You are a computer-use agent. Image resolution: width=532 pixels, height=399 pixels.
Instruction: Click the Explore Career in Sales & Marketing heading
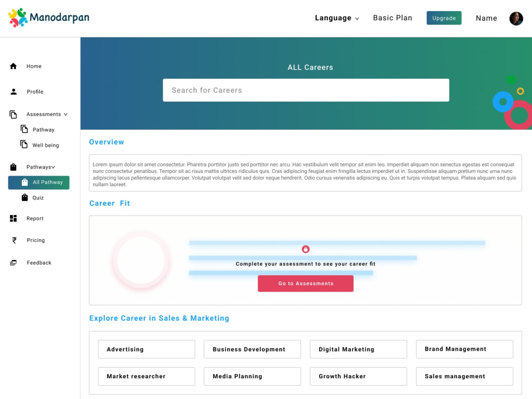pos(159,318)
